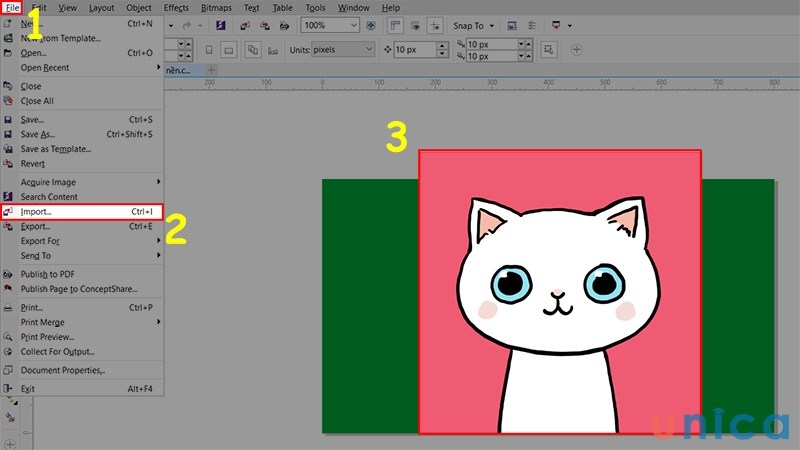Choose Document Properties... entry
The height and width of the screenshot is (450, 800).
(x=82, y=370)
